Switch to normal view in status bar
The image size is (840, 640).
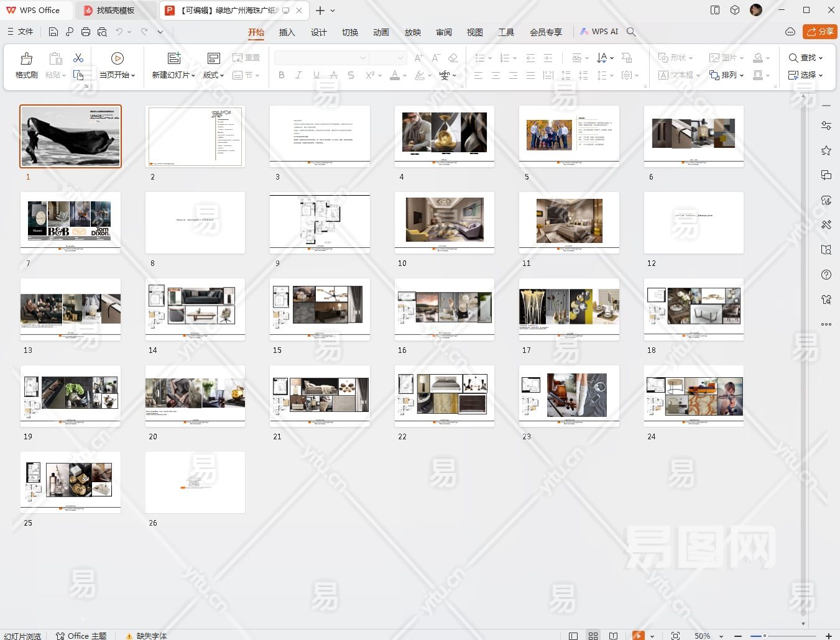tap(573, 636)
